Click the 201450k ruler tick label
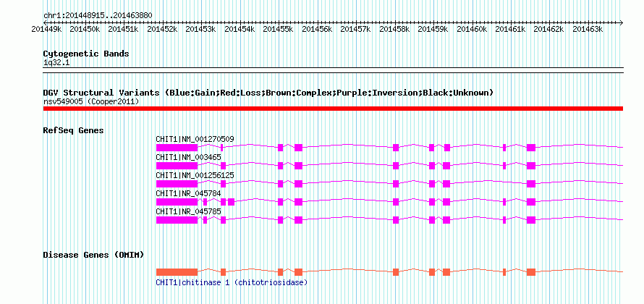 [85, 29]
